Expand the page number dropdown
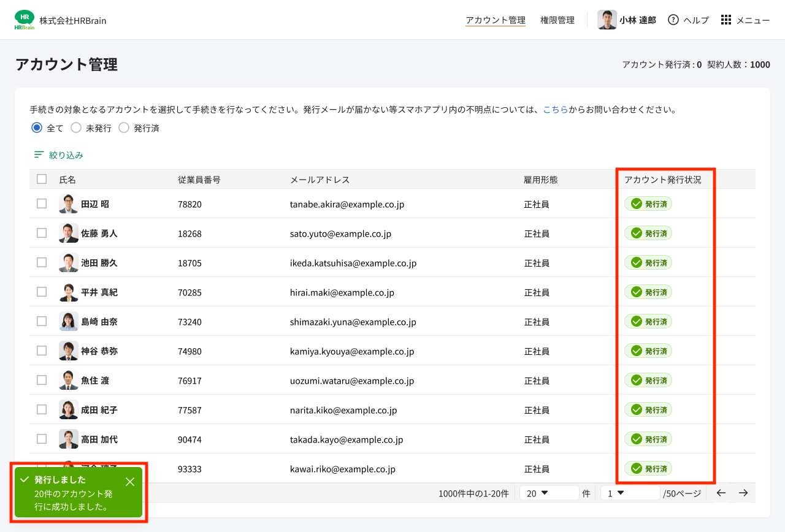785x532 pixels. point(629,493)
